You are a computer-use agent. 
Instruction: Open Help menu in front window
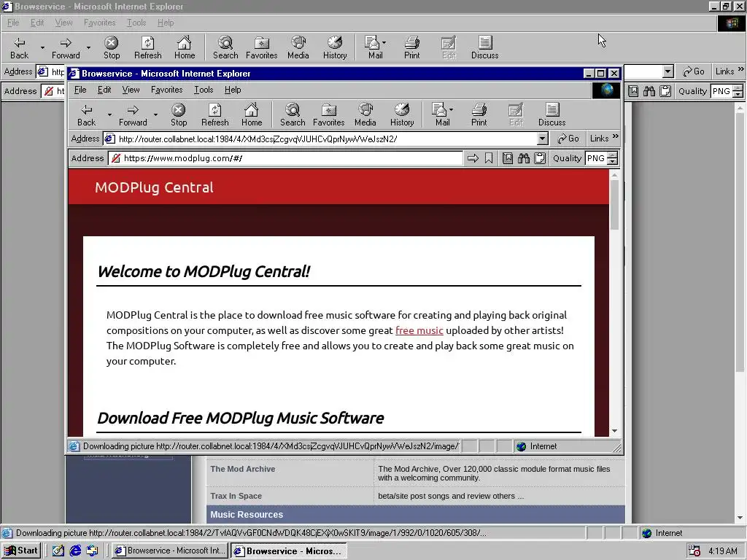(233, 90)
